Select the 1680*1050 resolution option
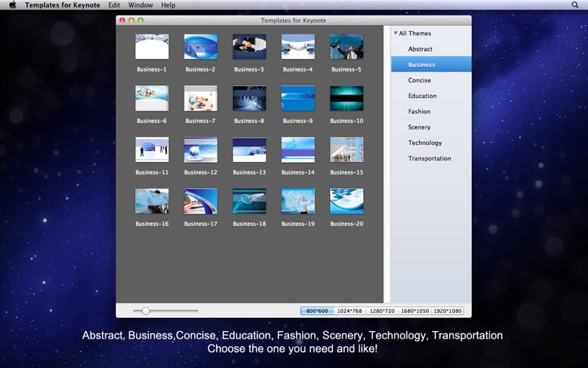 pos(415,311)
